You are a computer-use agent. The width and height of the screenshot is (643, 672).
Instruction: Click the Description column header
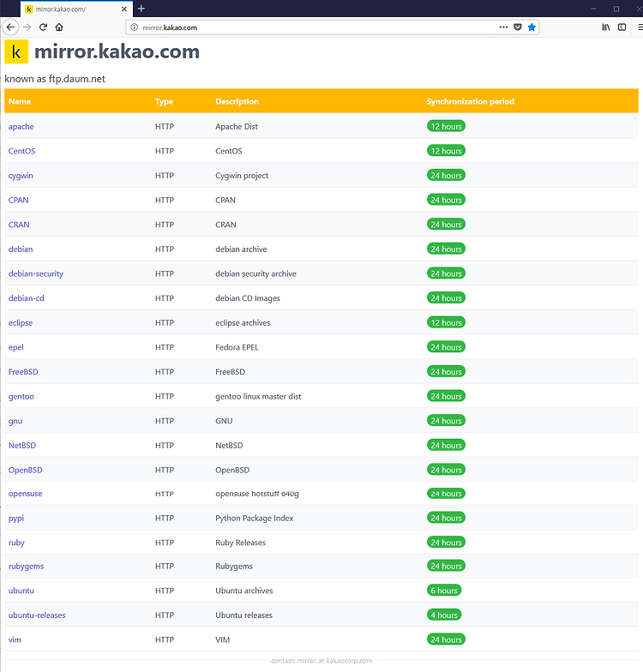pos(237,101)
